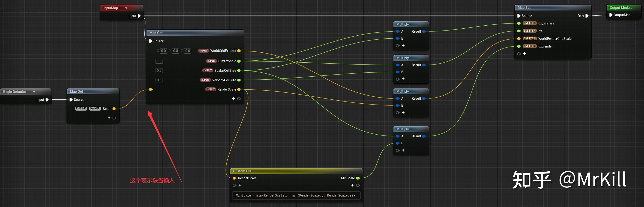Click the EMITTER dx_scalars input pin
The image size is (644, 207).
pyautogui.click(x=519, y=23)
